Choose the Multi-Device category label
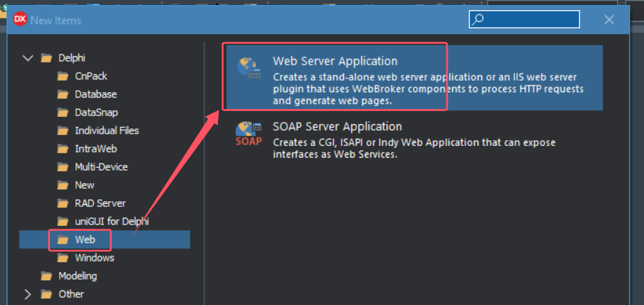Screen dimensions: 644x305 (x=101, y=167)
